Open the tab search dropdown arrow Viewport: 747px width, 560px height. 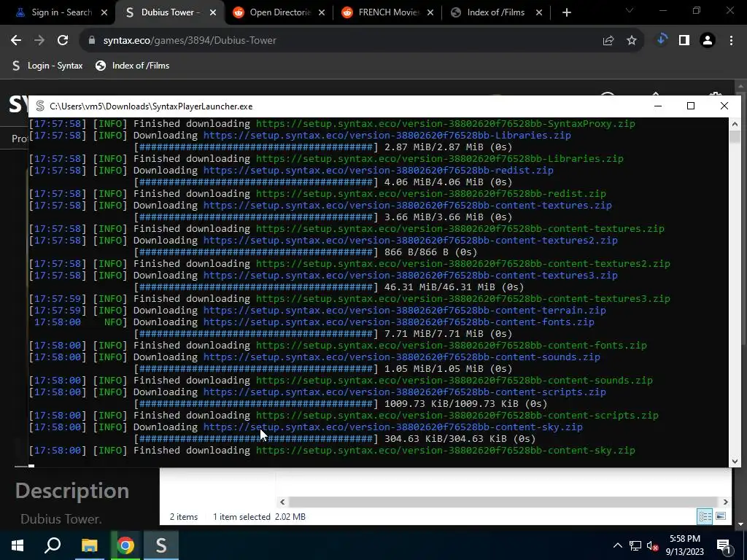tap(630, 10)
